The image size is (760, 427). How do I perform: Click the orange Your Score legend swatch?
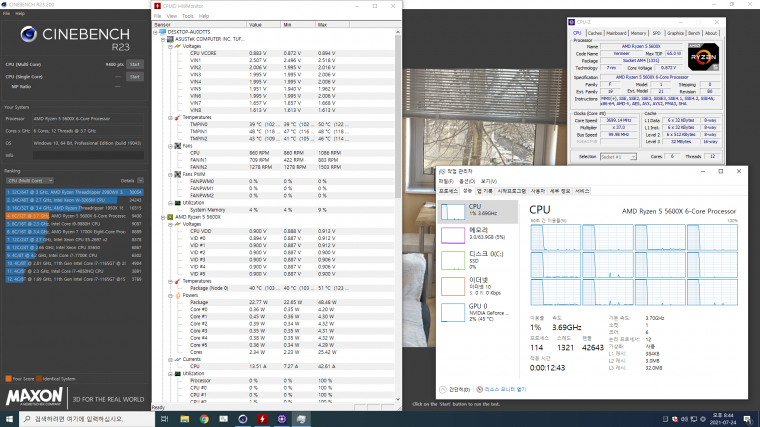pyautogui.click(x=8, y=379)
